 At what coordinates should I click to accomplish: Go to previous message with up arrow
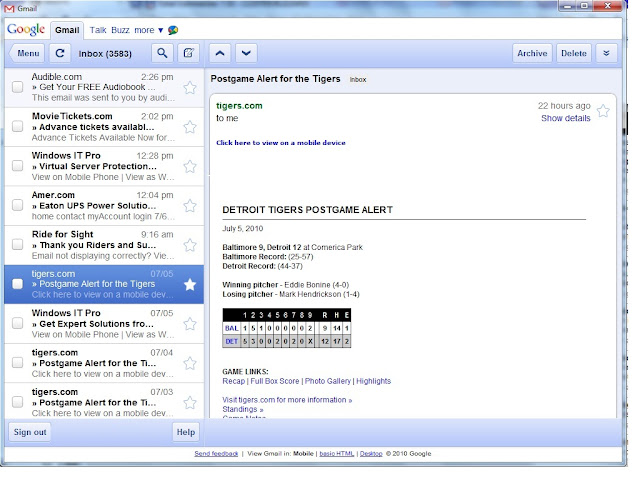coord(221,53)
